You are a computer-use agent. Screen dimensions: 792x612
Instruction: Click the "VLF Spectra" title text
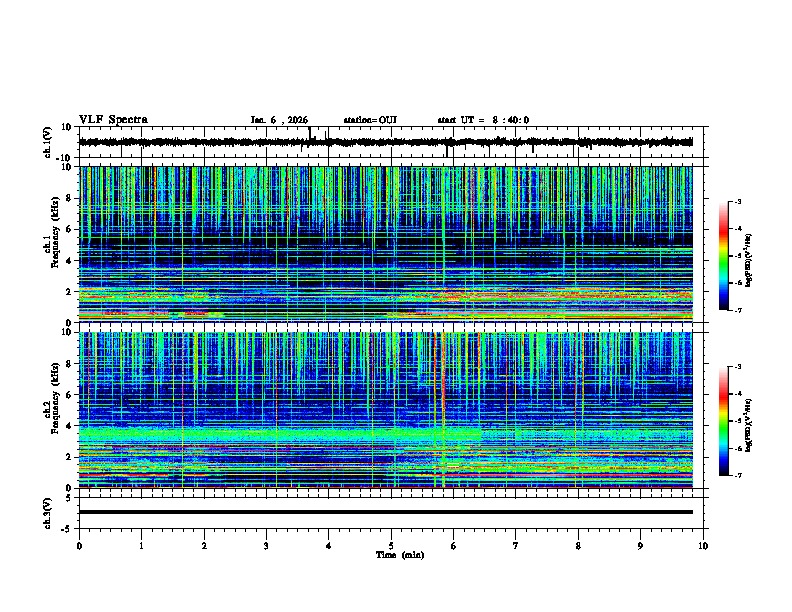pos(113,120)
